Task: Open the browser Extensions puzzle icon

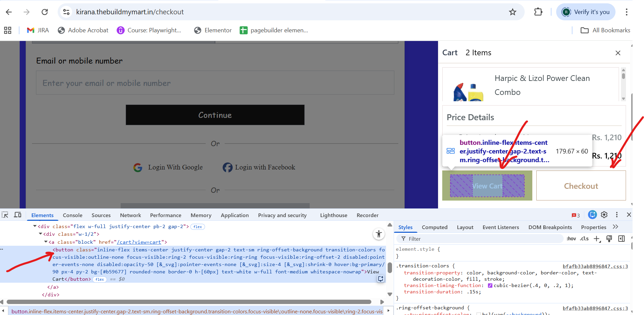Action: coord(538,12)
